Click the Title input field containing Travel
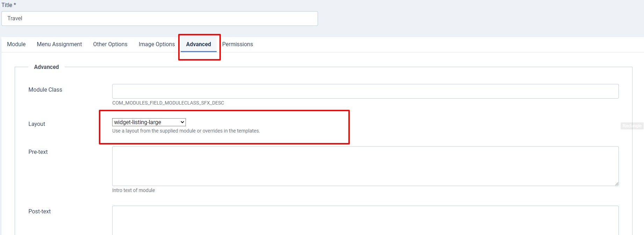 click(x=159, y=19)
